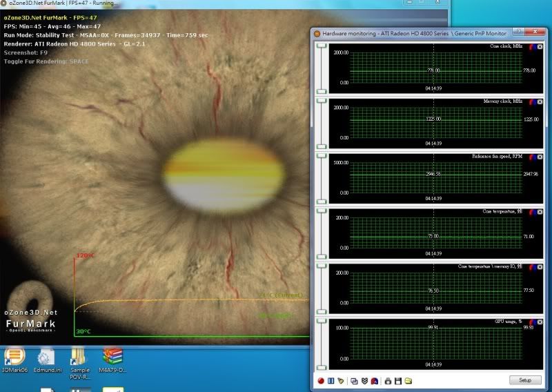Click the 5000.00 axis maximum on fan graph
Viewport: 552px width, 392px height.
tap(341, 163)
